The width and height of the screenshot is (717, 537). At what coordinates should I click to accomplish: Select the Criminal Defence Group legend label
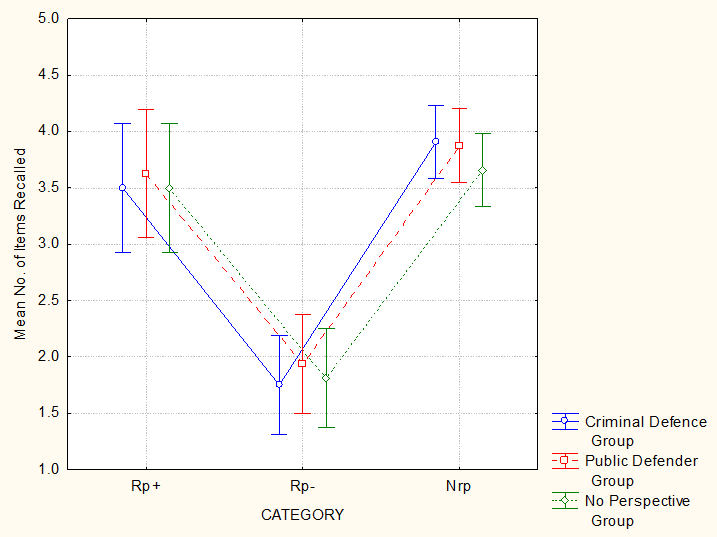click(645, 431)
